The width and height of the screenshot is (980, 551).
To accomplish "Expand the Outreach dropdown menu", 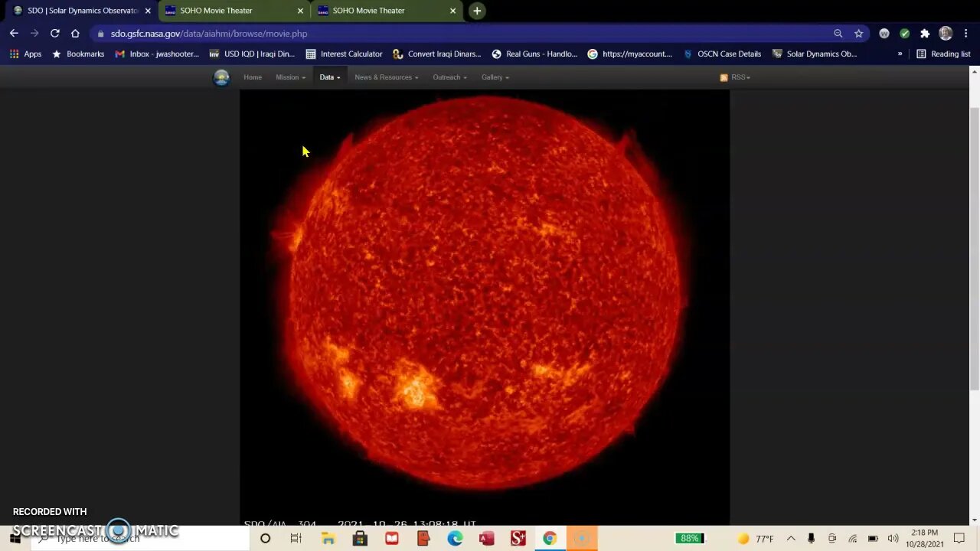I will (449, 77).
